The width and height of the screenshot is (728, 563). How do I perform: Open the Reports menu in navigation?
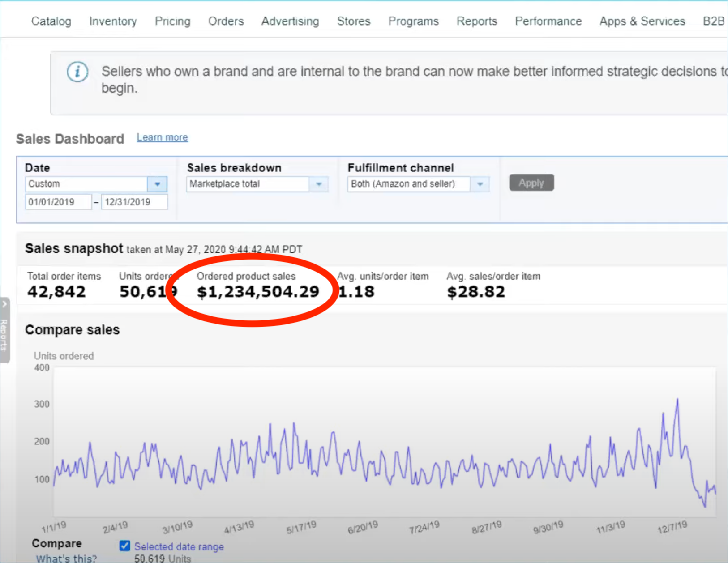[476, 21]
